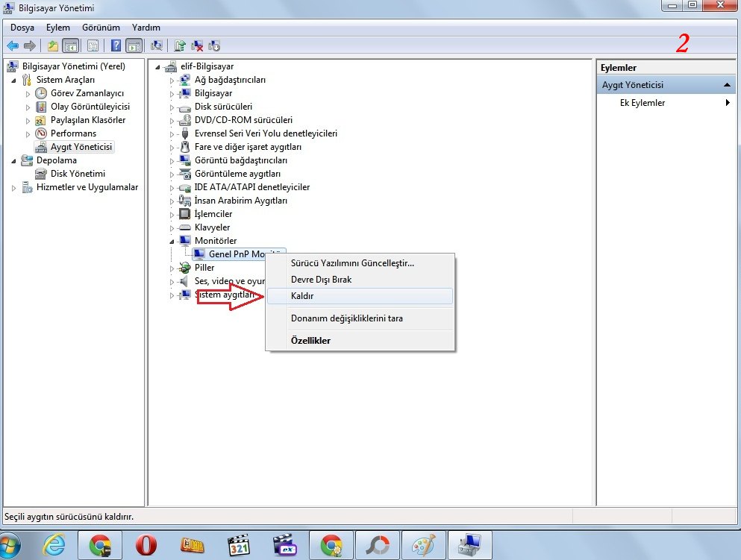
Task: Click the Görev Zamanlayıcı clock icon
Action: click(41, 93)
